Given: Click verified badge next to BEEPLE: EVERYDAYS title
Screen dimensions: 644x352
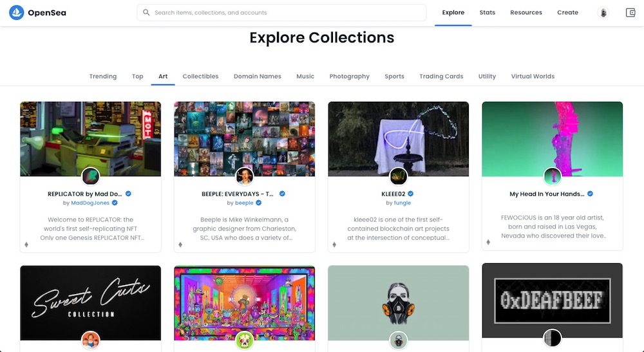Looking at the screenshot, I should click(x=282, y=194).
